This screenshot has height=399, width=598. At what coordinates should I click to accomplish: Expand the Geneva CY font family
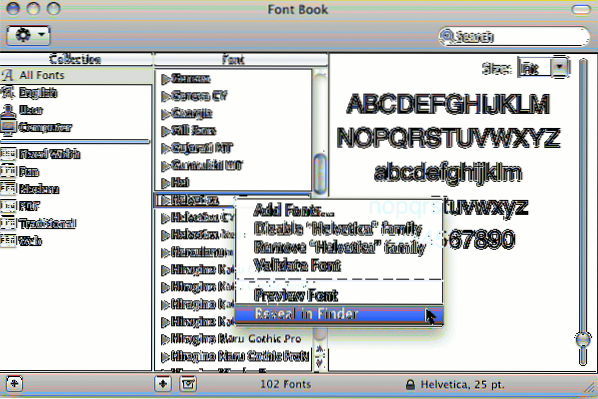(165, 97)
